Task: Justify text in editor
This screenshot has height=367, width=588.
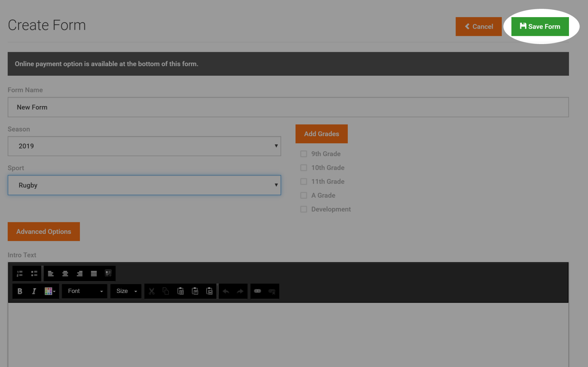Action: click(x=94, y=273)
